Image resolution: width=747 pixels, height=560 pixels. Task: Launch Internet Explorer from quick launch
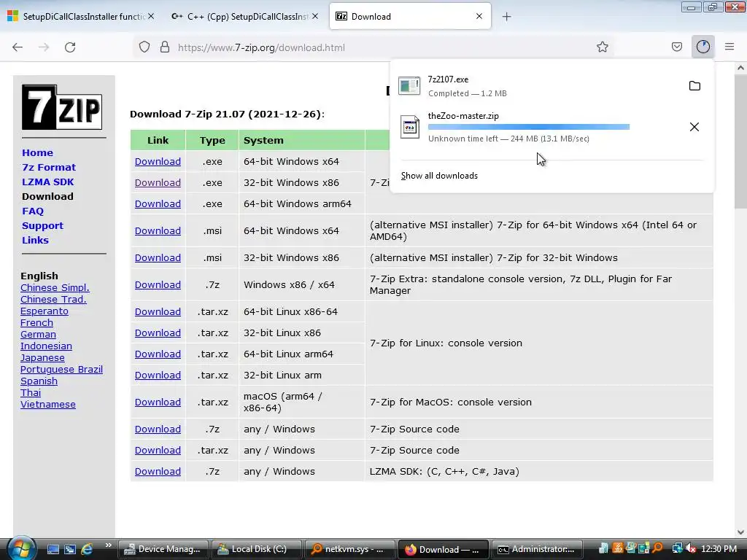(x=87, y=549)
